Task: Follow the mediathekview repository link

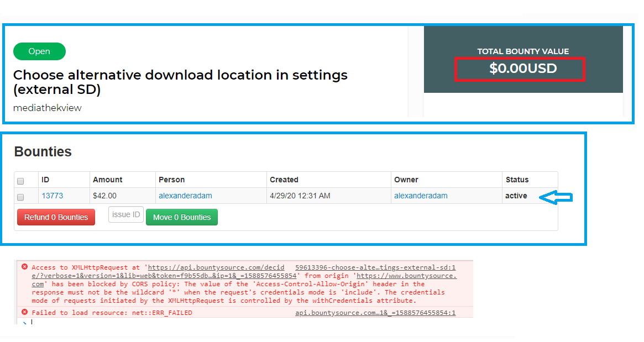Action: click(47, 108)
